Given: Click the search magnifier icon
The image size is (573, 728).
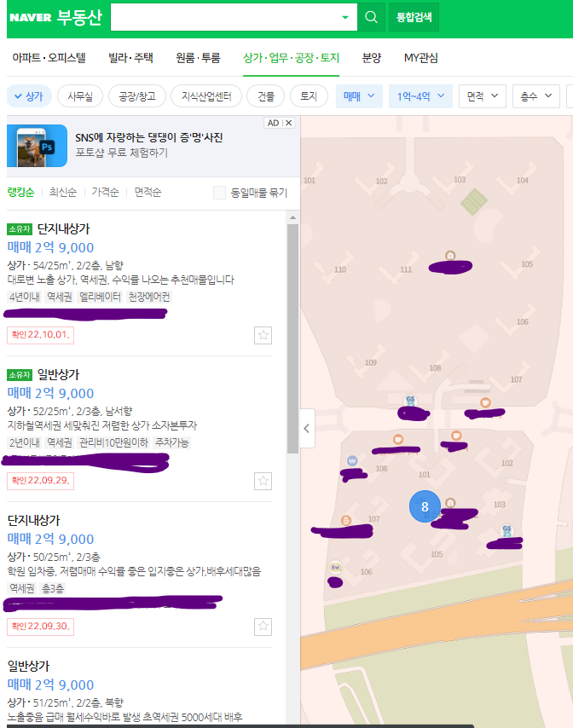Looking at the screenshot, I should 371,17.
